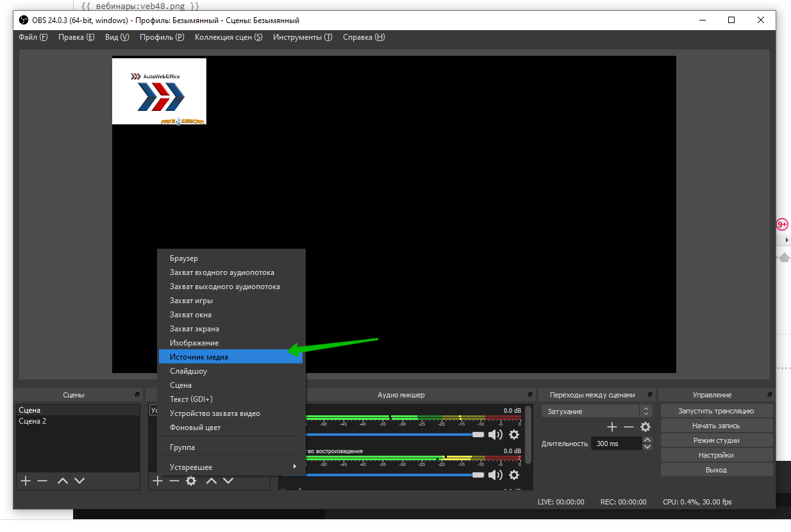
Task: Click Запустить трансляцию button
Action: click(716, 411)
